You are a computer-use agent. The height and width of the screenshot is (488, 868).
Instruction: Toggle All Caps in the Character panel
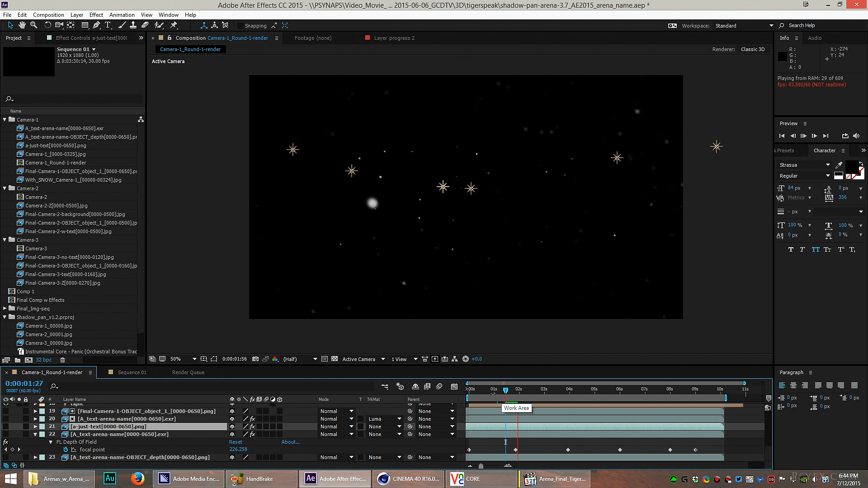(x=815, y=249)
